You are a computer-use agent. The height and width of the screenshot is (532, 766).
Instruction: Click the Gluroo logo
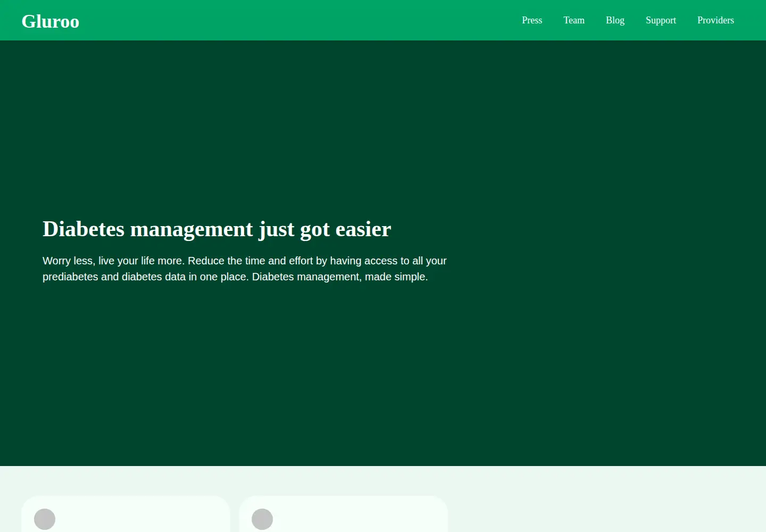[x=51, y=21]
